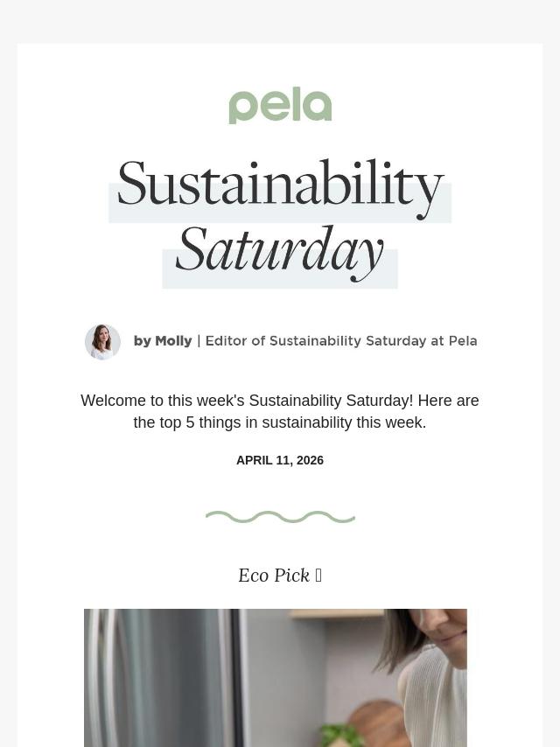Click the bold "by Molly" author name
The image size is (560, 747).
click(163, 341)
